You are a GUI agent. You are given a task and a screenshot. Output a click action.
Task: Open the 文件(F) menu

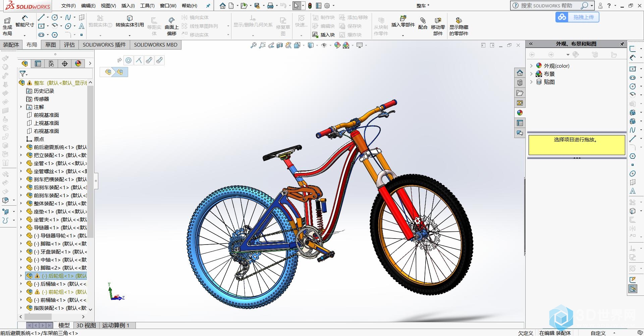(68, 6)
